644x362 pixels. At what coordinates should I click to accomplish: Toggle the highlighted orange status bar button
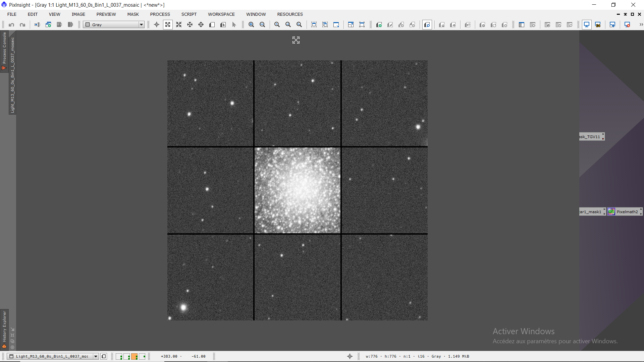pyautogui.click(x=134, y=356)
